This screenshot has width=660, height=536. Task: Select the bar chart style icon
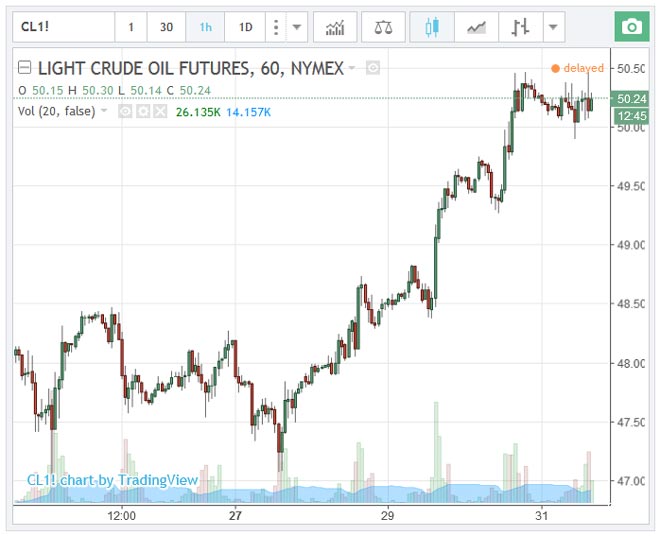pos(520,27)
